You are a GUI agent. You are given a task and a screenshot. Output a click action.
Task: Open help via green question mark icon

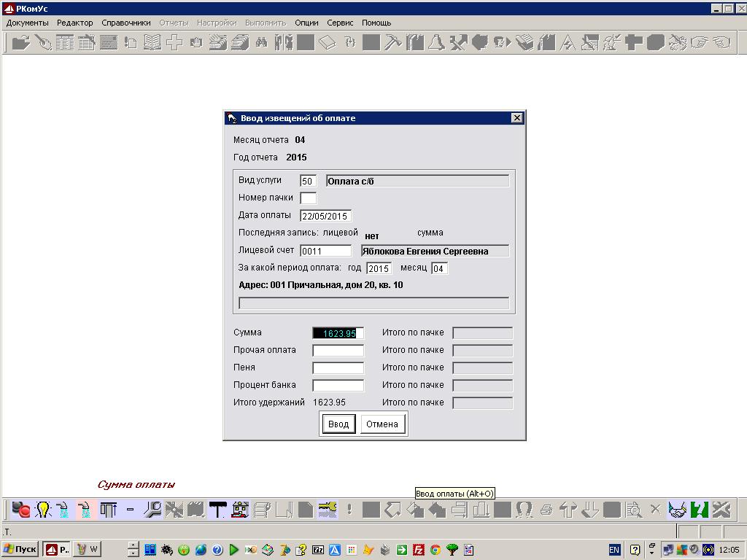pyautogui.click(x=700, y=510)
